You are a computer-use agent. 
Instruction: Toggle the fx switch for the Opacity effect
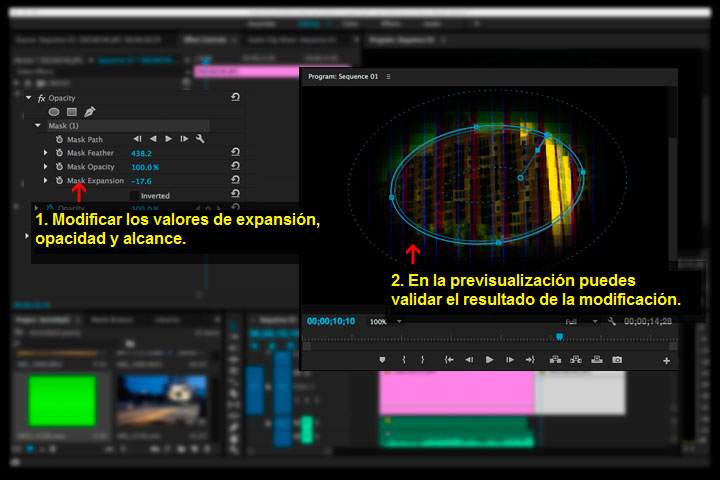point(41,98)
